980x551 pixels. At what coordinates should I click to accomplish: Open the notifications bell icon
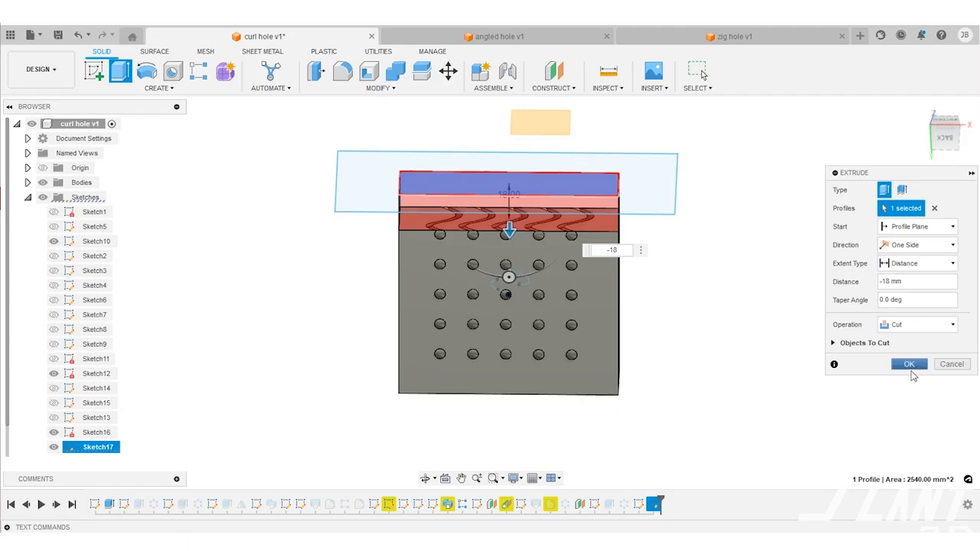[x=921, y=35]
